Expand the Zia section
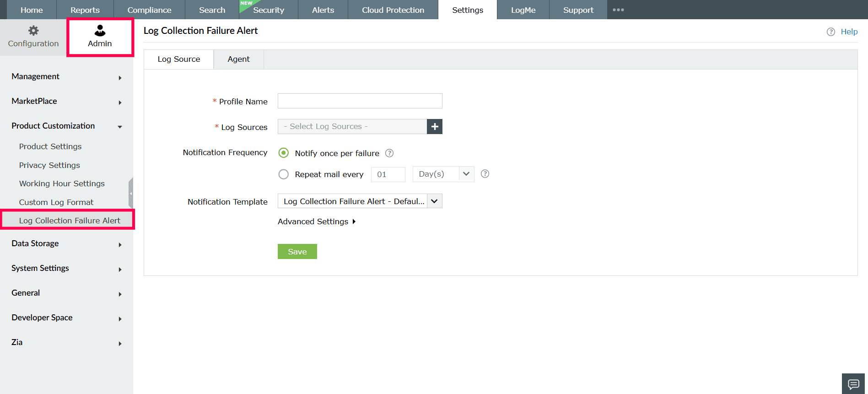The height and width of the screenshot is (394, 868). 67,342
